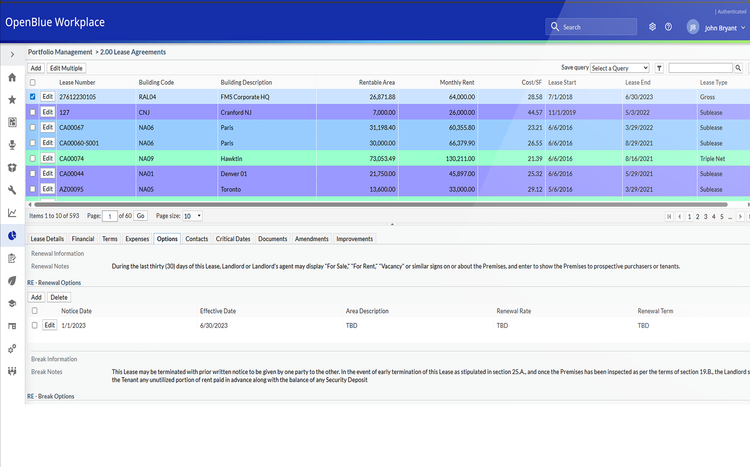This screenshot has height=467, width=750.
Task: Expand the left navigation sidebar
Action: click(x=12, y=55)
